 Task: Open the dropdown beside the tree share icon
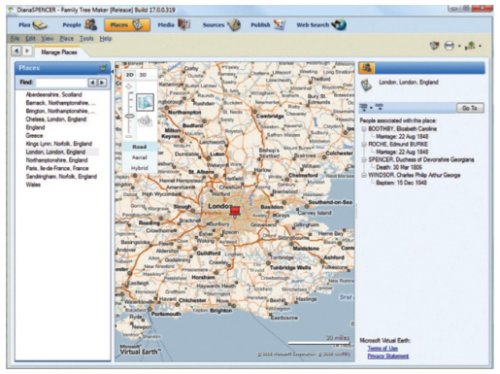click(x=480, y=46)
